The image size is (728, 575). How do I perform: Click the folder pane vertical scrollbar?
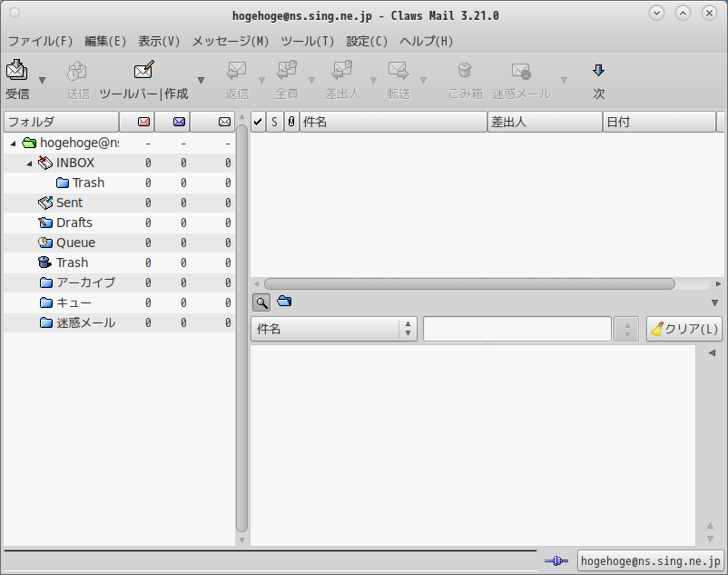tap(241, 328)
